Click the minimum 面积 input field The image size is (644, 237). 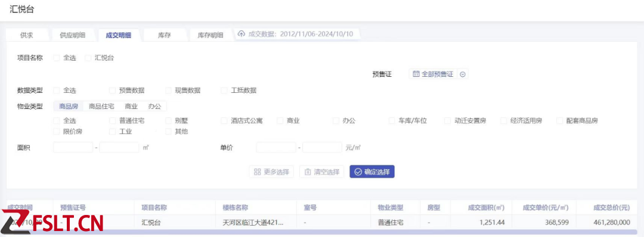coord(73,147)
